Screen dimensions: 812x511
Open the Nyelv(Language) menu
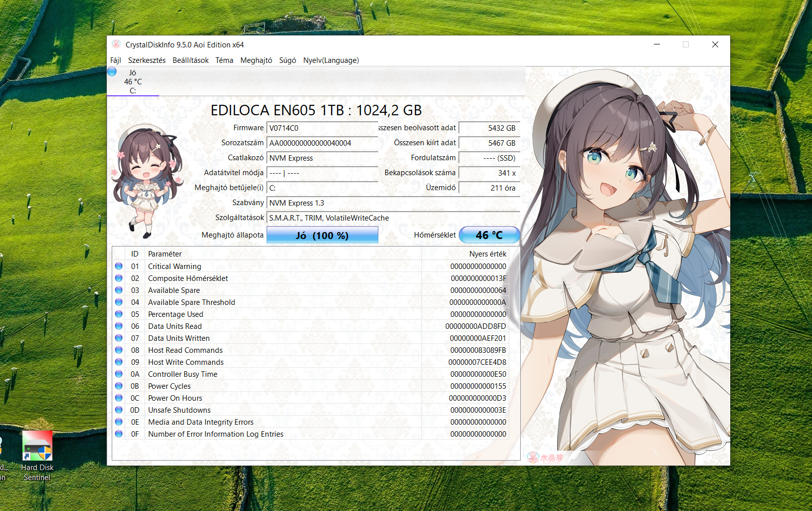point(331,60)
